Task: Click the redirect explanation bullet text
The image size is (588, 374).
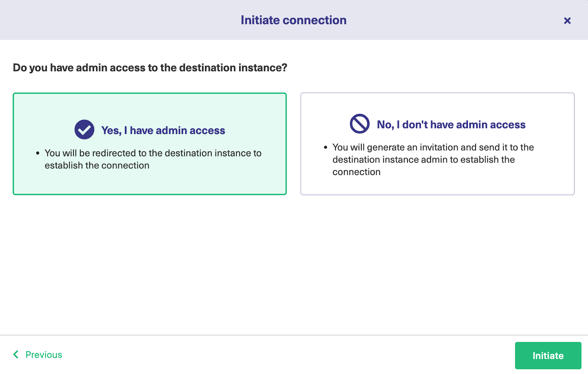Action: (x=153, y=159)
